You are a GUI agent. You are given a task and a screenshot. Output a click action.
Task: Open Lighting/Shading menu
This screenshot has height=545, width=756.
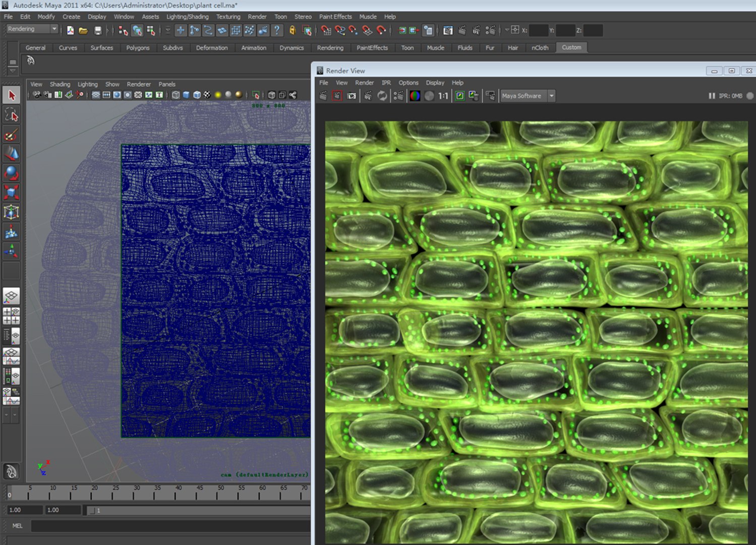(x=187, y=17)
